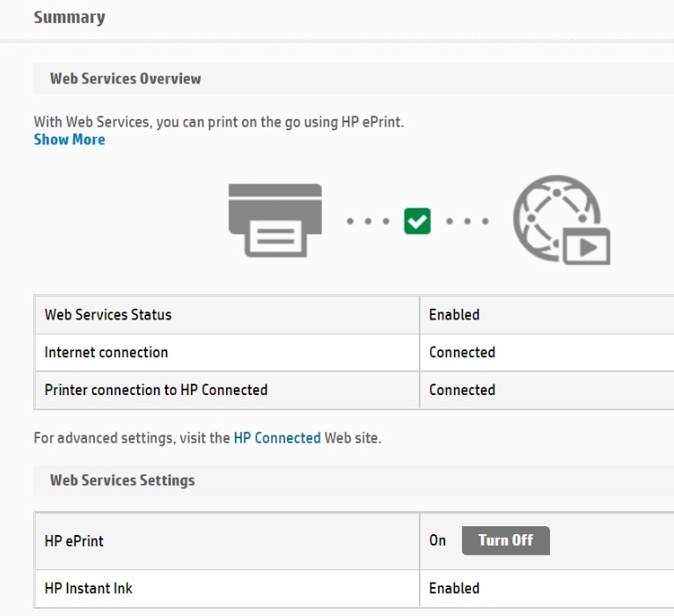Click the 'With Web Services, you can print' description
The image size is (674, 616).
click(219, 122)
